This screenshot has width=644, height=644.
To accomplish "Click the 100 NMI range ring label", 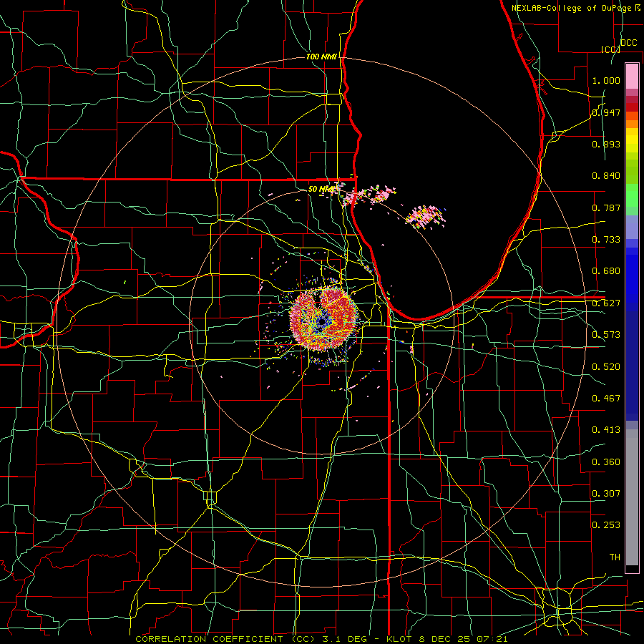I will [x=321, y=57].
